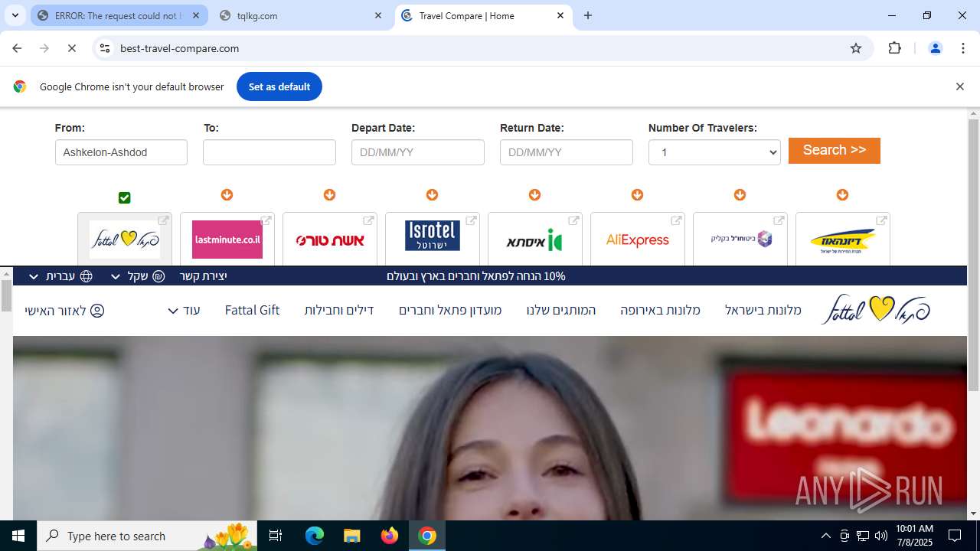The height and width of the screenshot is (551, 980).
Task: Open the tab search dropdown
Action: [15, 15]
